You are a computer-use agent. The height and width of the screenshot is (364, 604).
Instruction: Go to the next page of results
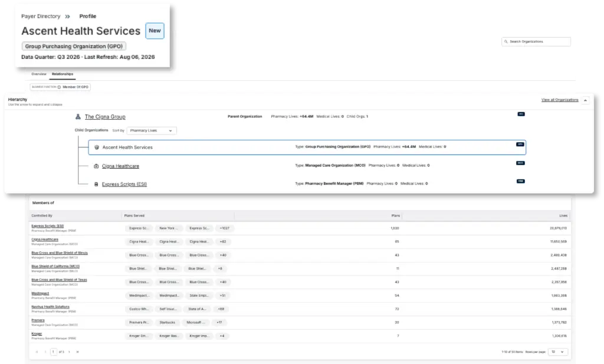point(70,352)
